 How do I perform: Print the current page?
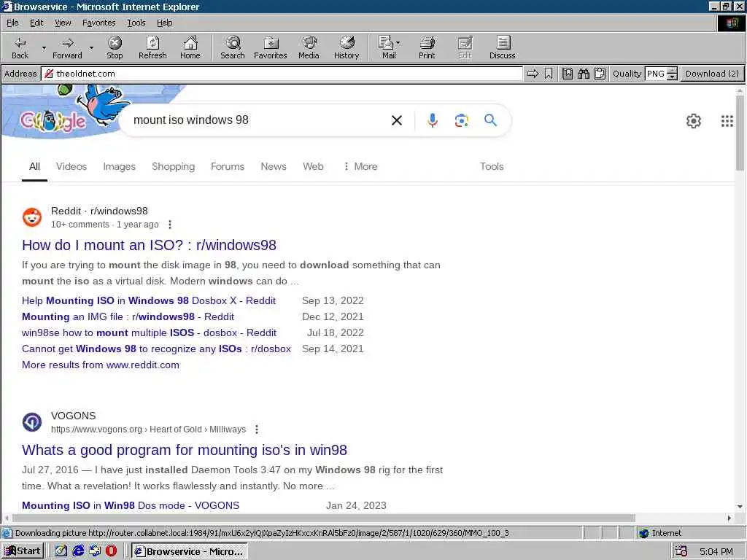click(x=427, y=47)
